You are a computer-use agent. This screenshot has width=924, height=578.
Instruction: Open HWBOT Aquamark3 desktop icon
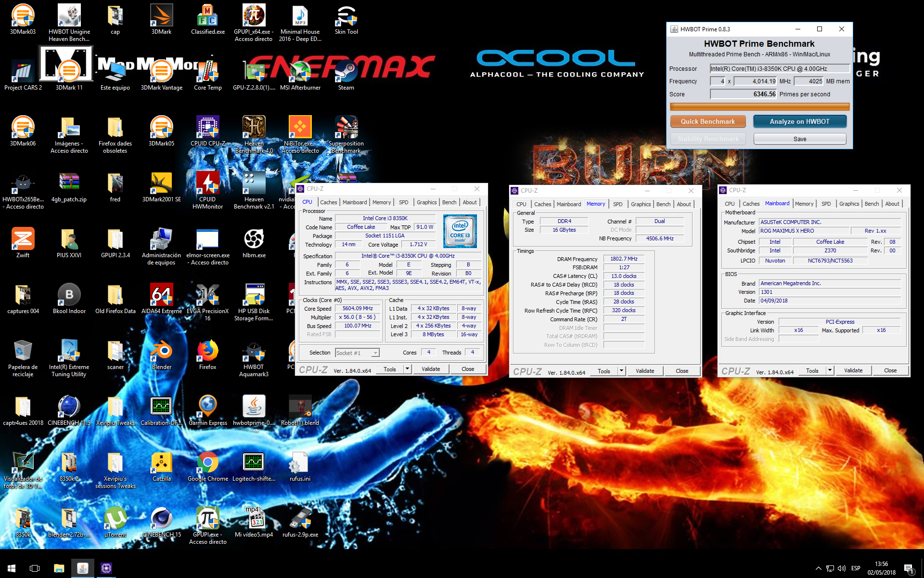(254, 358)
